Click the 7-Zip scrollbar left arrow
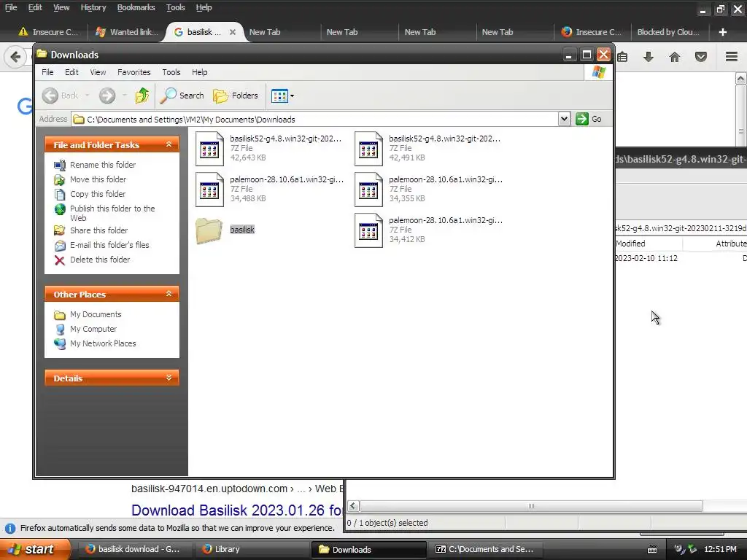The height and width of the screenshot is (560, 747). [x=353, y=506]
